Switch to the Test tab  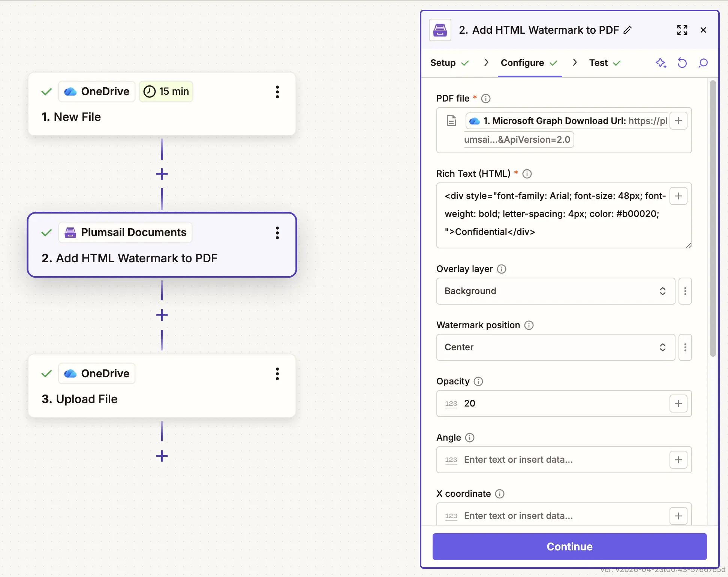click(x=598, y=63)
